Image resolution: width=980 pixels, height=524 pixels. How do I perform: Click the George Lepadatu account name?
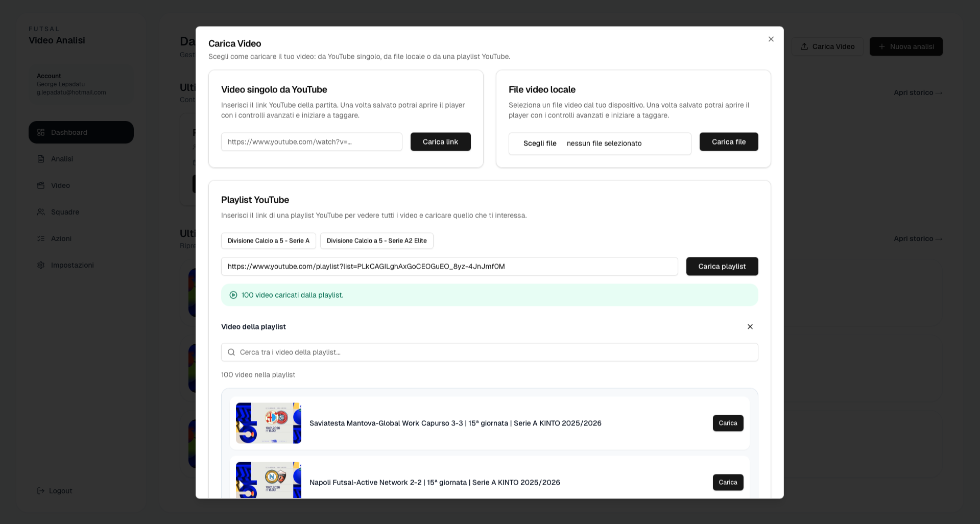[61, 84]
